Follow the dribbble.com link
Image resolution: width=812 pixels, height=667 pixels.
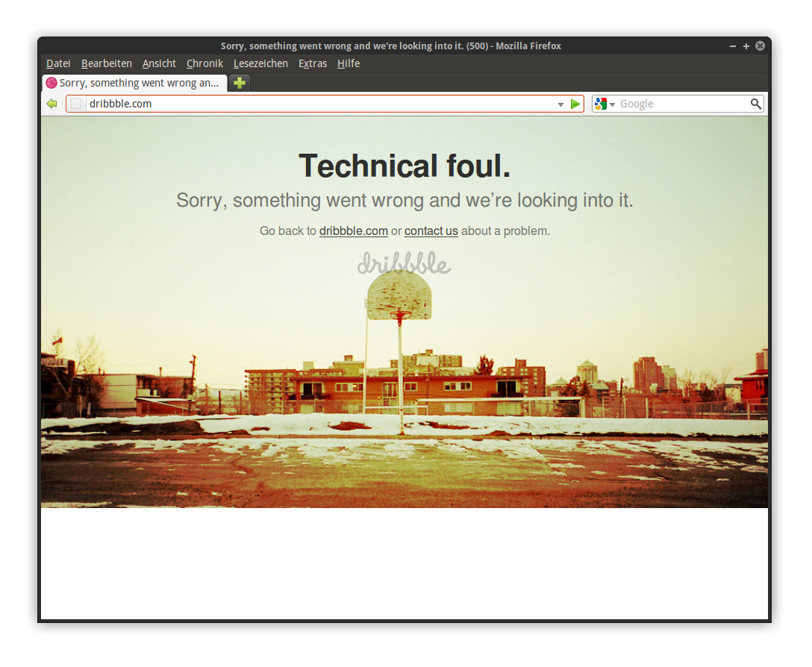(x=353, y=231)
